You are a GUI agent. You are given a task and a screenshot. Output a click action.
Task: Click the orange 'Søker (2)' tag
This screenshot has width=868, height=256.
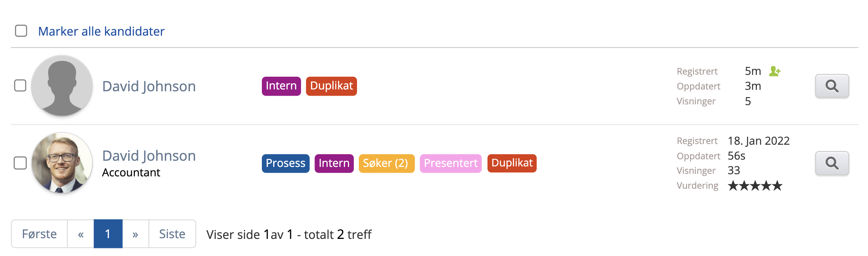coord(386,163)
